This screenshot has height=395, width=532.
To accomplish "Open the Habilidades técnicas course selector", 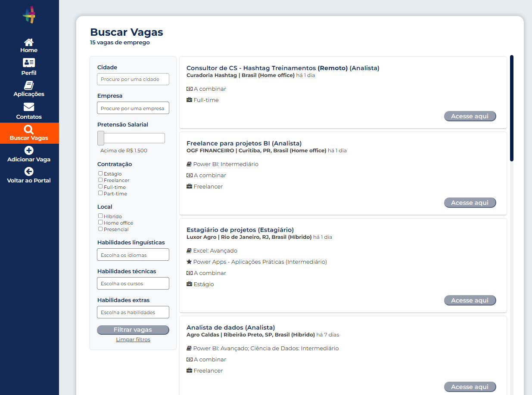I will [133, 284].
